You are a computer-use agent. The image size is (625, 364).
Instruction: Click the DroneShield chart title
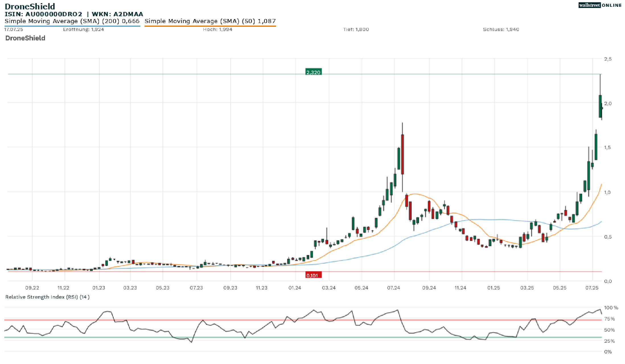(x=30, y=6)
